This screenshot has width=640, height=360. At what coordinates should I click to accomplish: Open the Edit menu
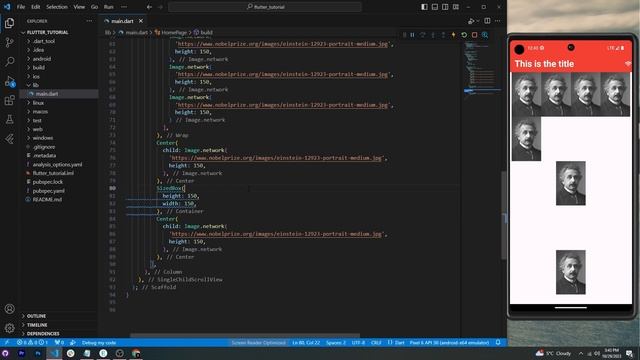point(36,7)
